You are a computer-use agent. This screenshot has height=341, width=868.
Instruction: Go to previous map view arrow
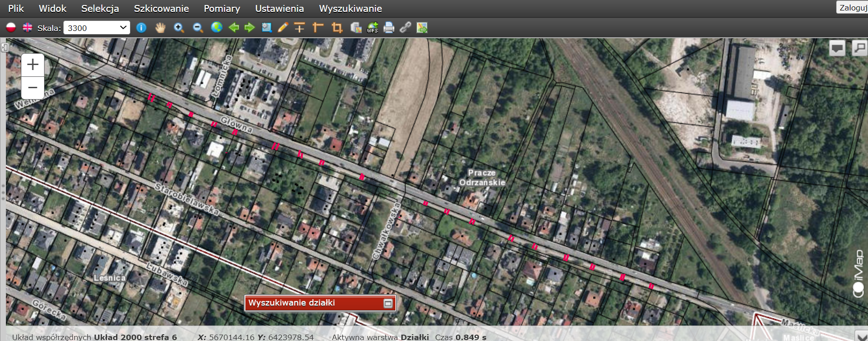point(234,28)
